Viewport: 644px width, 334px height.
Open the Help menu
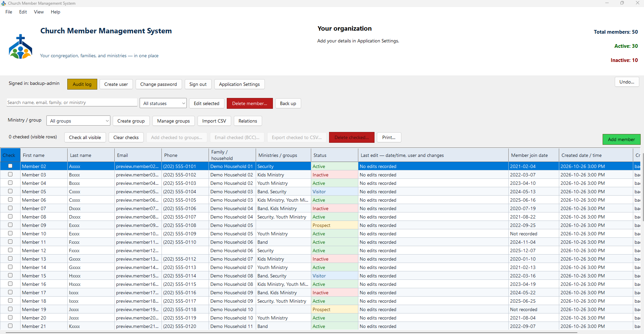click(x=56, y=12)
